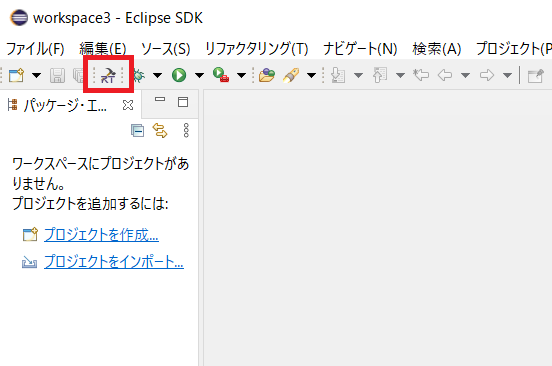This screenshot has height=366, width=552.
Task: Click the Eclipse logo in title bar
Action: point(19,18)
